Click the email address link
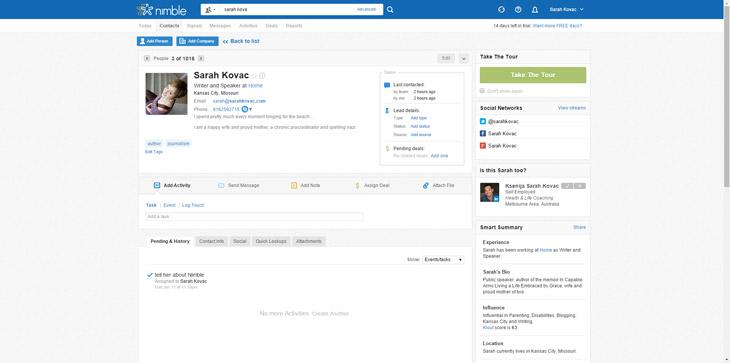Image resolution: width=730 pixels, height=363 pixels. tap(239, 101)
